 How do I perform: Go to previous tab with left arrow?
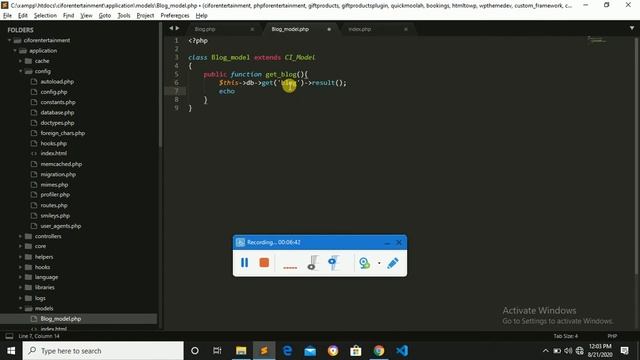pyautogui.click(x=171, y=28)
